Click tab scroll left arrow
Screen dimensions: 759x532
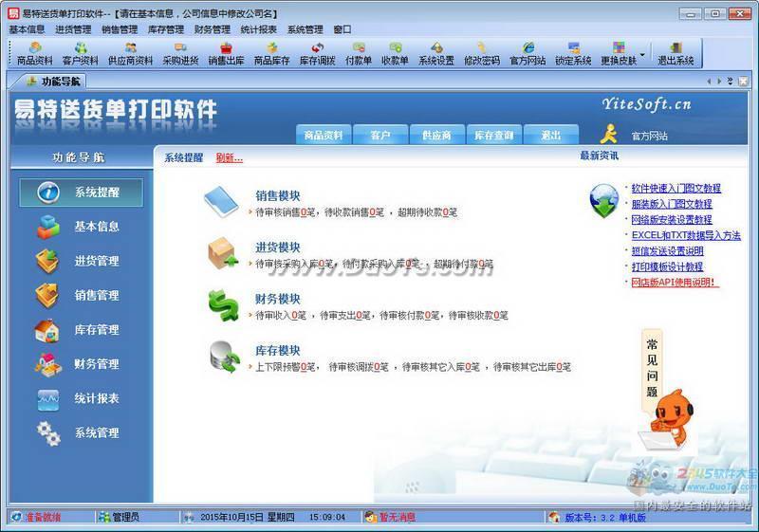click(709, 82)
